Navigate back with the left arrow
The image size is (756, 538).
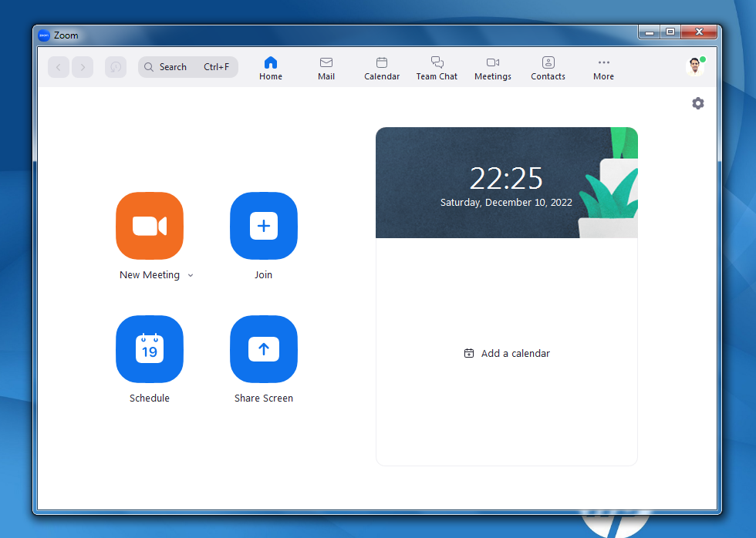[59, 67]
